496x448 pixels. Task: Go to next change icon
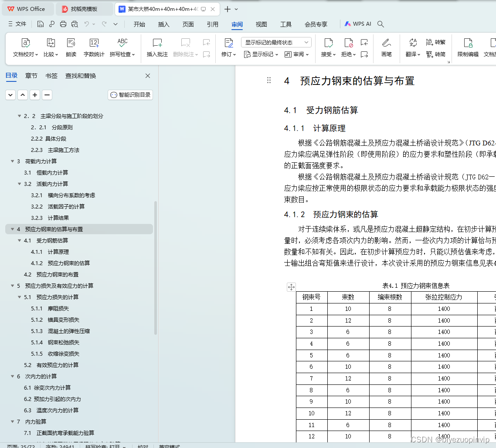coord(364,54)
